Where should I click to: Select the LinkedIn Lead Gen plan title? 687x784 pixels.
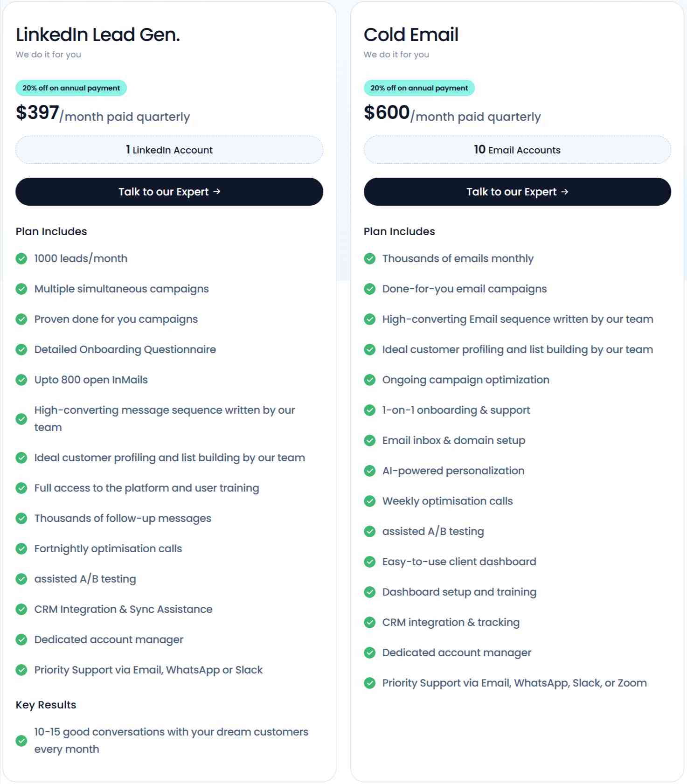coord(98,34)
